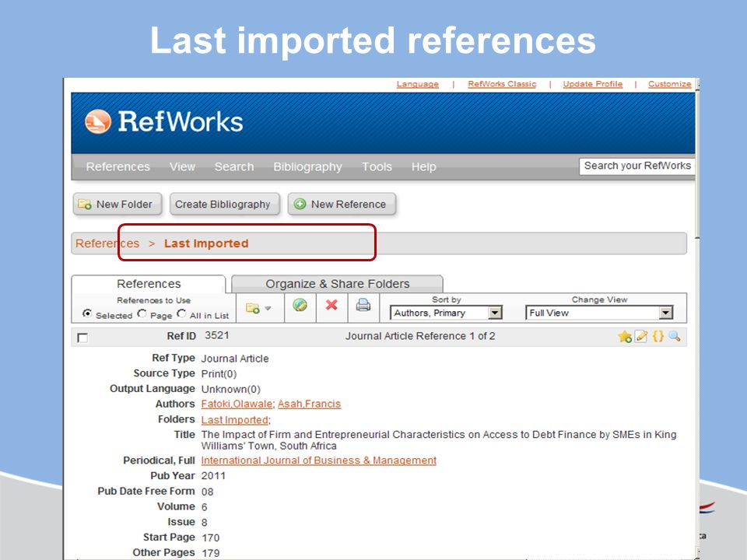Click the print references icon

(x=363, y=305)
